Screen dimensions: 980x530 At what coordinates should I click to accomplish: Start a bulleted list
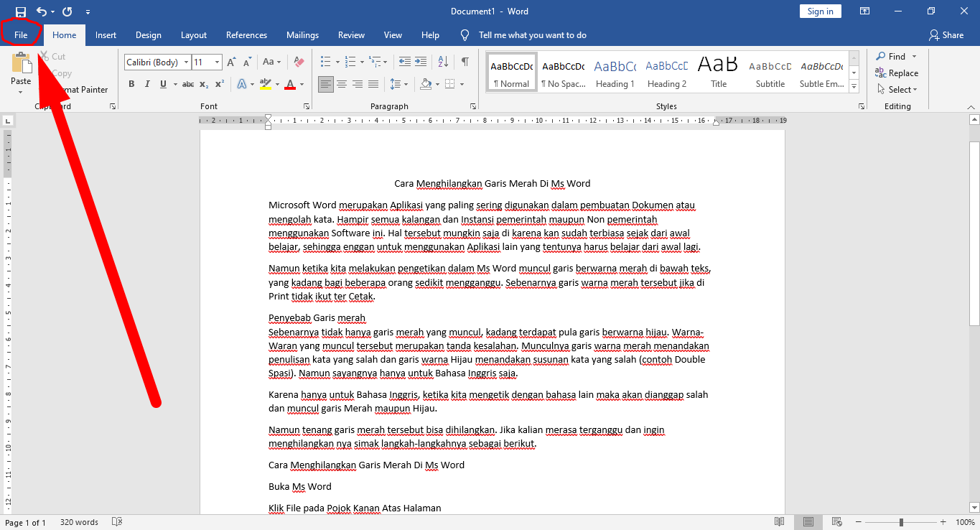click(x=325, y=62)
